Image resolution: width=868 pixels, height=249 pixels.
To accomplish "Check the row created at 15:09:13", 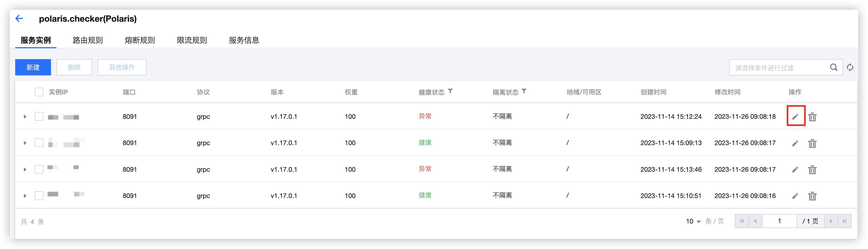I will 39,143.
